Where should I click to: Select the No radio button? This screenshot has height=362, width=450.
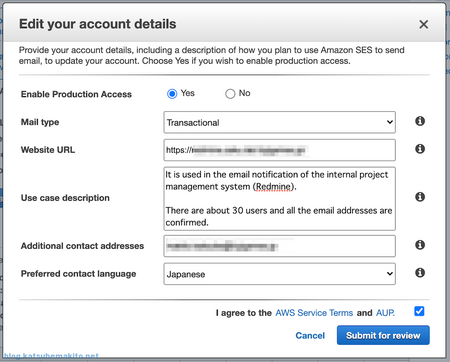230,94
